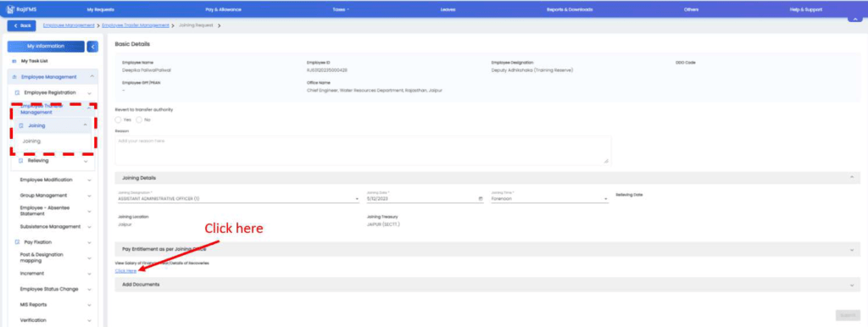Open the Pay & Allowance menu
868x327 pixels.
pos(223,9)
